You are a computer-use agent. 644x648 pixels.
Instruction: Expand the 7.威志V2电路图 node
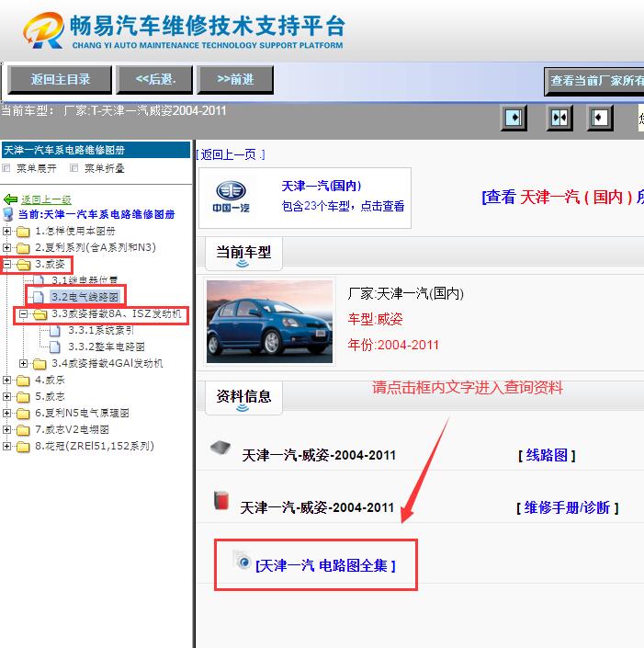6,429
